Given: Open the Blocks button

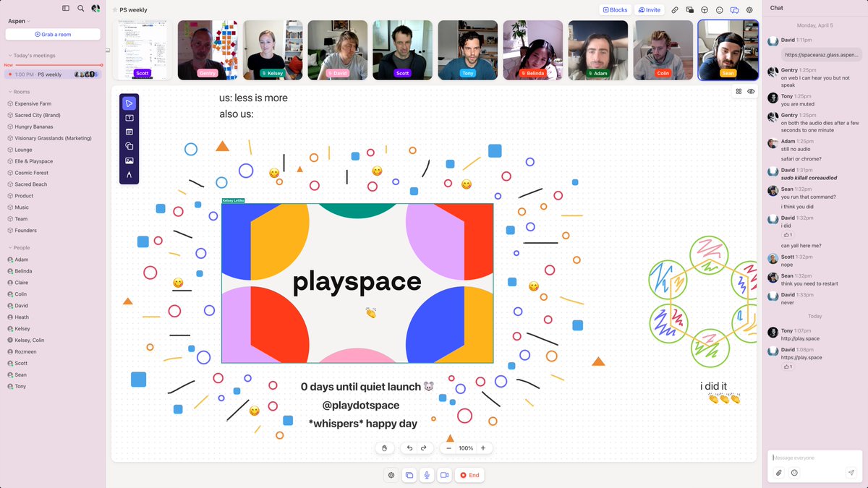Looking at the screenshot, I should (615, 10).
